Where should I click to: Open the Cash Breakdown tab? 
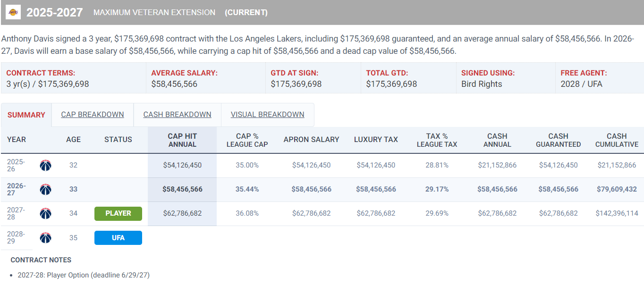pyautogui.click(x=178, y=115)
